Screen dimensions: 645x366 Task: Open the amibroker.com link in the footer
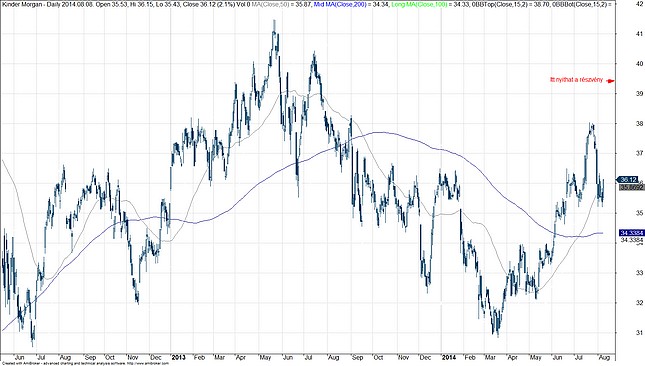pyautogui.click(x=148, y=364)
